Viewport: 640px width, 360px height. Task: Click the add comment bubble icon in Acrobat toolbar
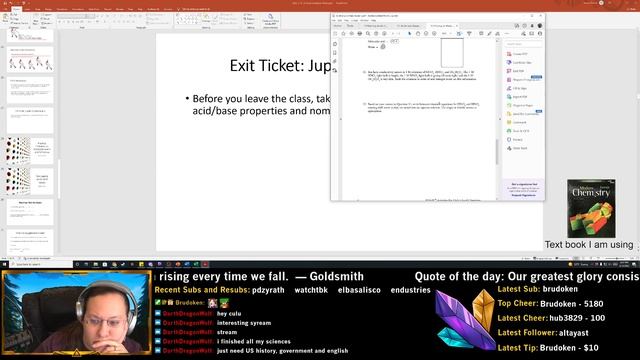(x=481, y=33)
